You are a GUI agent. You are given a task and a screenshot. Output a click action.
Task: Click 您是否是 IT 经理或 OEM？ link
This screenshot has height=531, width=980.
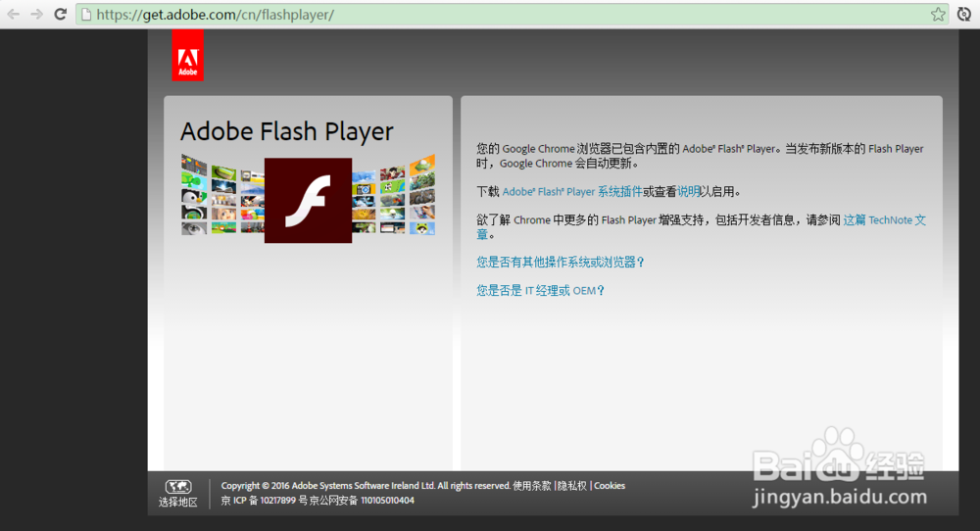point(541,291)
